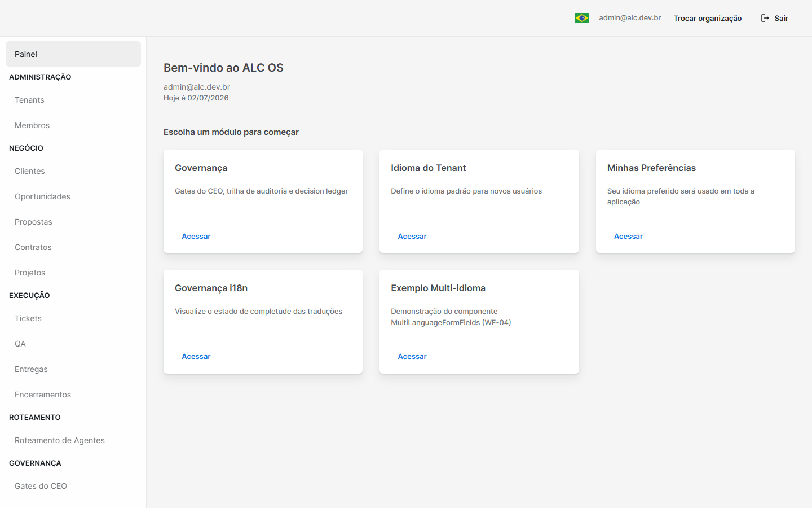Click the admin@alc.dev.br text under welcome heading
This screenshot has height=508, width=812.
197,87
